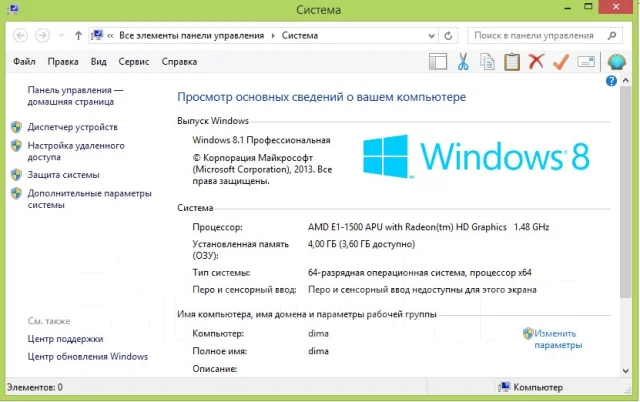The height and width of the screenshot is (402, 640).
Task: Open the Справка menu
Action: click(x=179, y=62)
